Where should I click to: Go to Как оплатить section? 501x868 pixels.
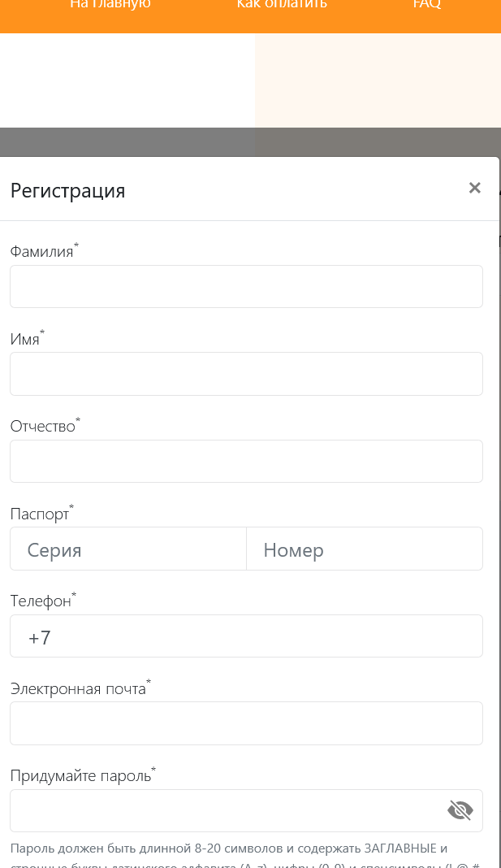282,4
